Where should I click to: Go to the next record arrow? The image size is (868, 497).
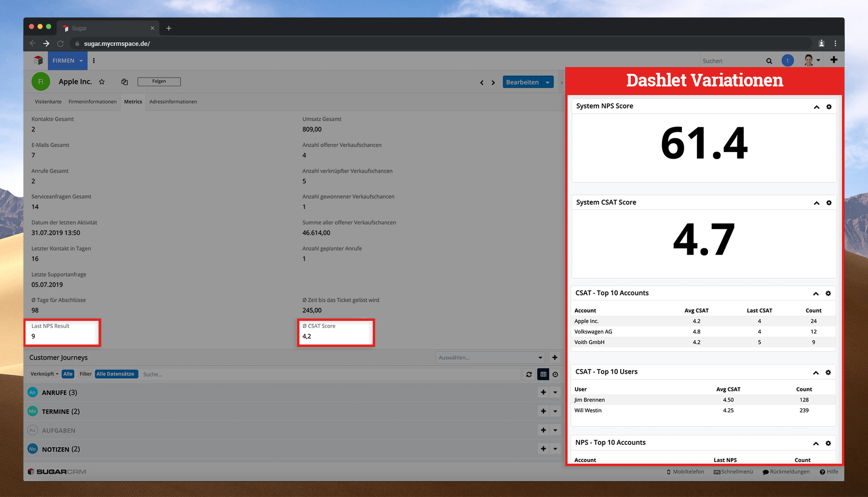tap(493, 83)
